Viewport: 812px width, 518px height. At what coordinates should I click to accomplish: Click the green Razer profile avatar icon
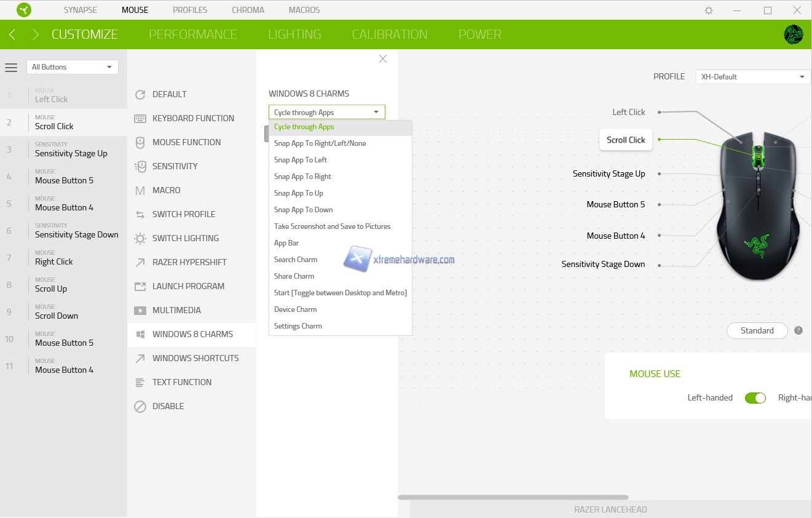793,34
